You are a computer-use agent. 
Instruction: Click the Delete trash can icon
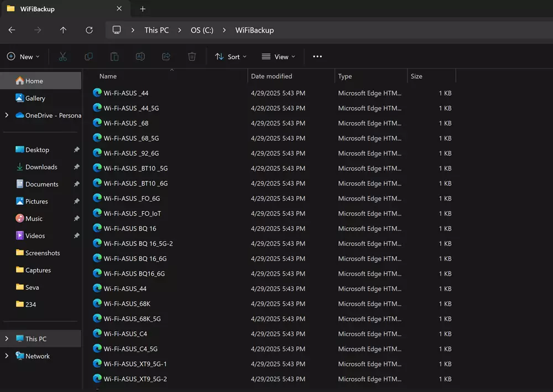tap(192, 56)
